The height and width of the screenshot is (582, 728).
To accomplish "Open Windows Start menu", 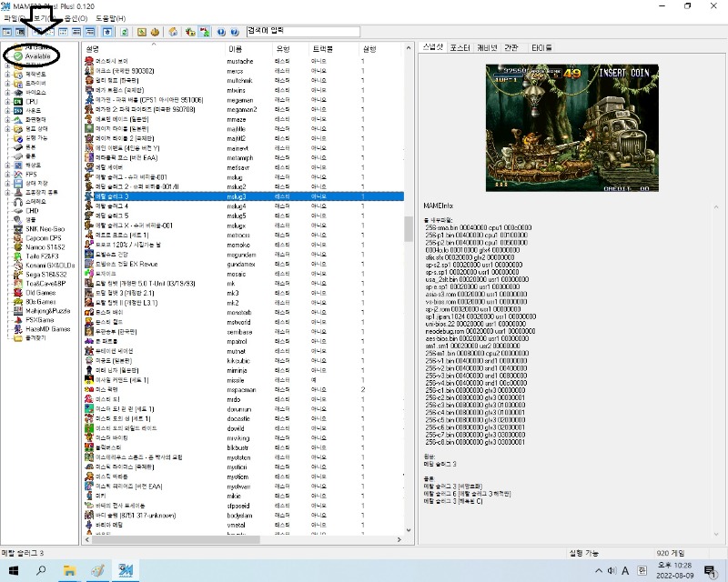I will tap(14, 570).
